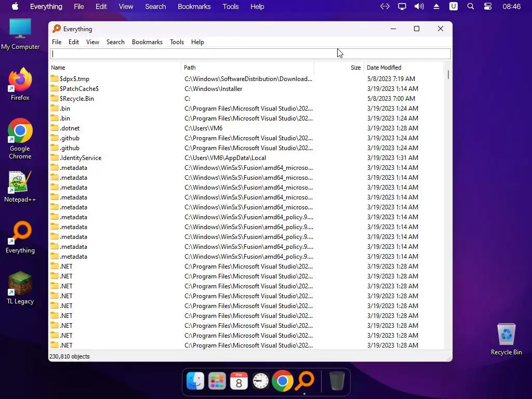Viewport: 532px width, 399px height.
Task: Open the Tools menu in Everything window
Action: click(x=177, y=42)
